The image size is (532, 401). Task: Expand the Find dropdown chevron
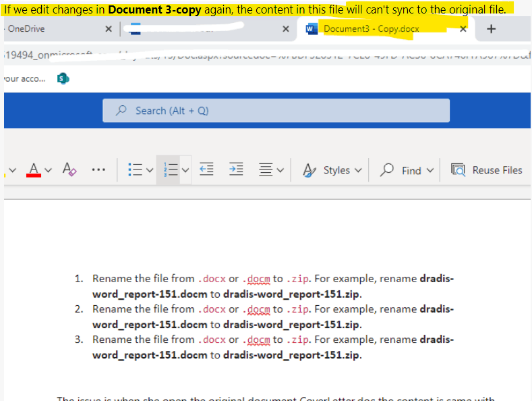(x=430, y=170)
